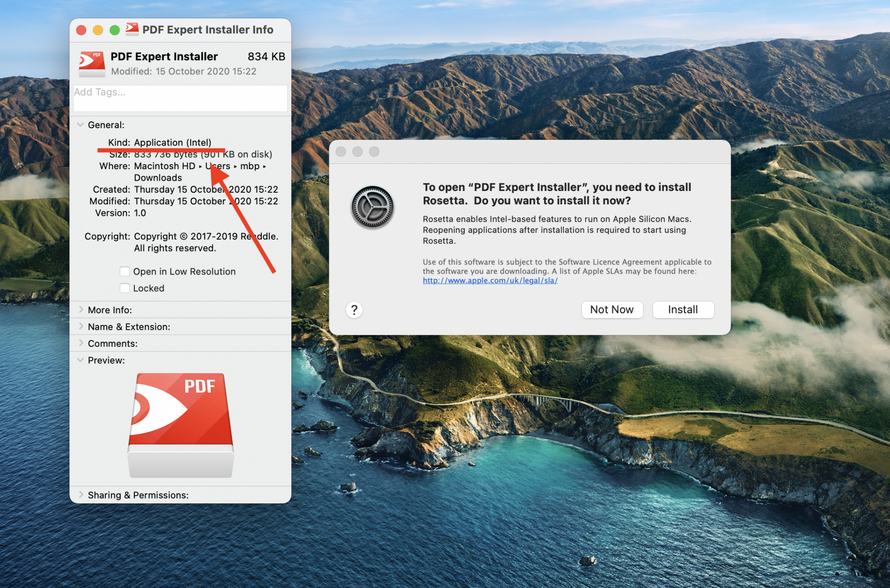Expand the Comments section

[x=81, y=344]
